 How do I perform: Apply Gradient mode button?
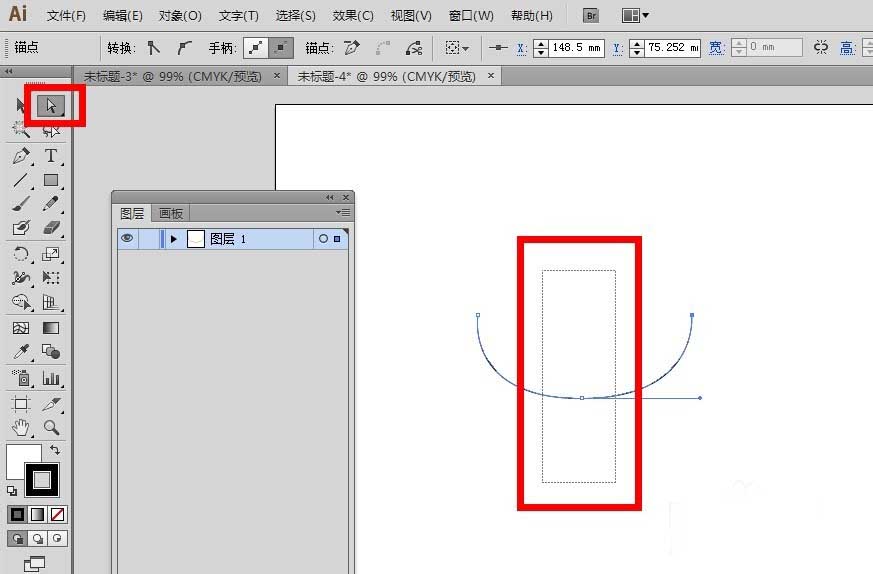(37, 514)
